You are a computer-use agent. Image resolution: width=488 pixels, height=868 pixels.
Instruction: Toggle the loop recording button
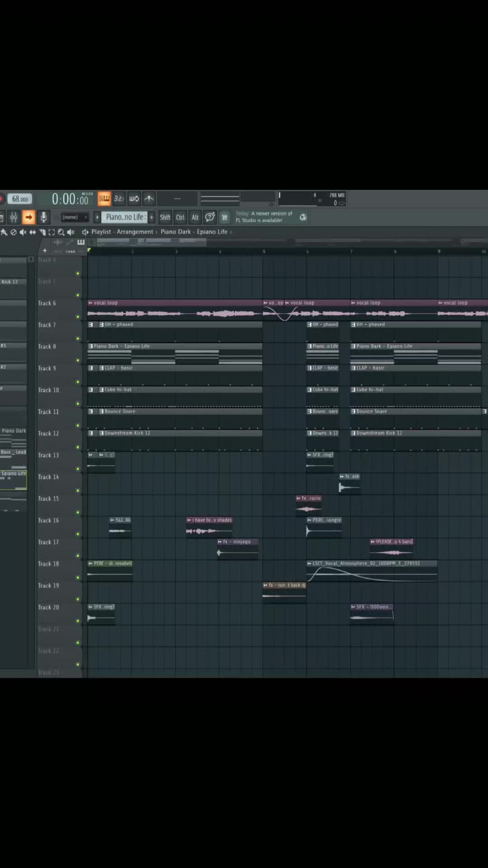134,198
